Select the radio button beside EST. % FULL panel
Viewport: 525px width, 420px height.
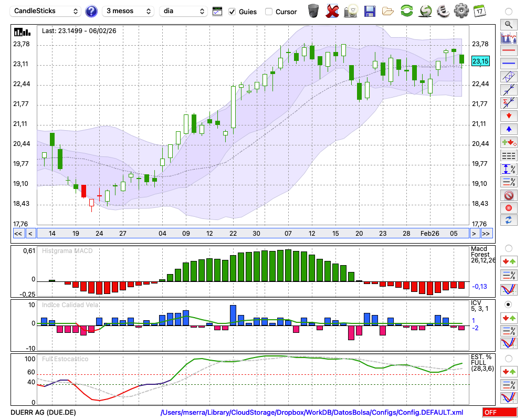pyautogui.click(x=508, y=359)
